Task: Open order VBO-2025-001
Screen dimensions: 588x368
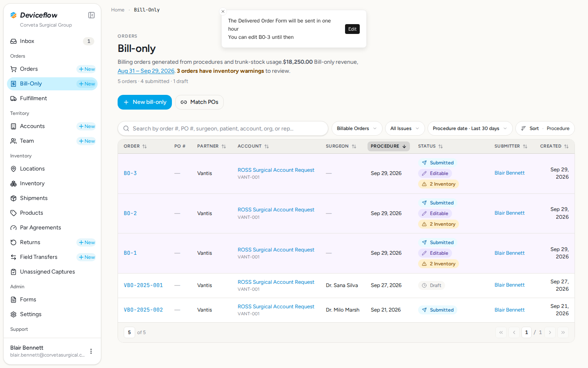Action: 143,285
